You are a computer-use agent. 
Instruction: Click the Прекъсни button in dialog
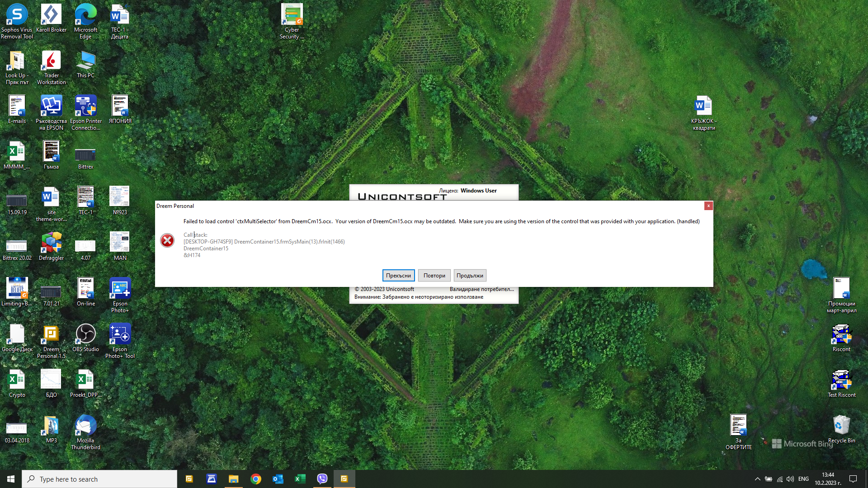[398, 276]
